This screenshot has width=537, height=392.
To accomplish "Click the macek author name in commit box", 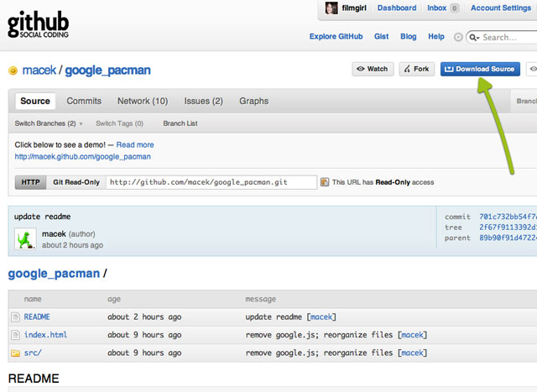I will [x=54, y=234].
